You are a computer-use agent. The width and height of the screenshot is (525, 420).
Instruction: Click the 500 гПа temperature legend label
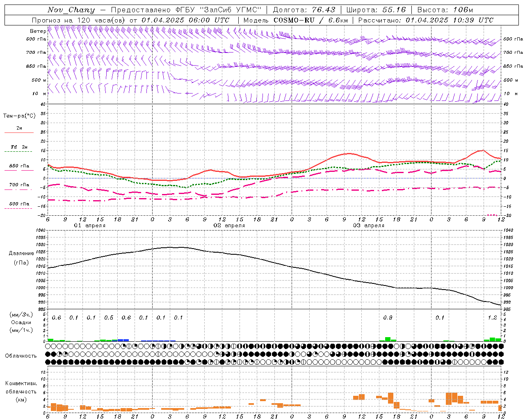pyautogui.click(x=19, y=204)
